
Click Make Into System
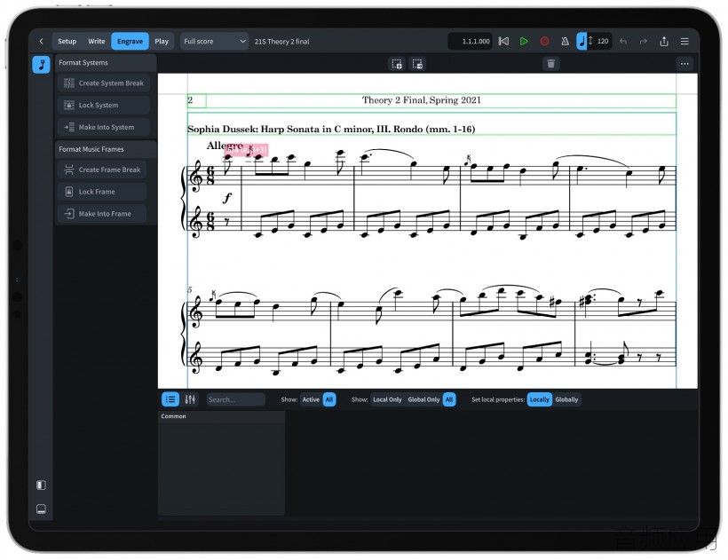point(104,127)
